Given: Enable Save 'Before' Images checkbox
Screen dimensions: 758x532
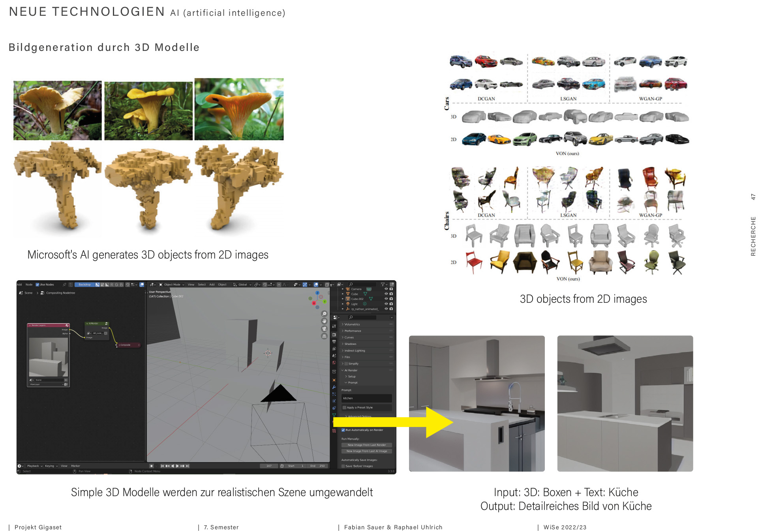Looking at the screenshot, I should pyautogui.click(x=343, y=466).
